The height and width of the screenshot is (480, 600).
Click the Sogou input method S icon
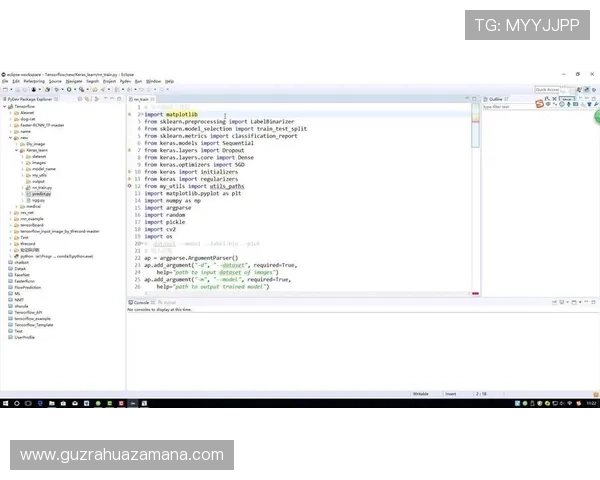tap(541, 106)
